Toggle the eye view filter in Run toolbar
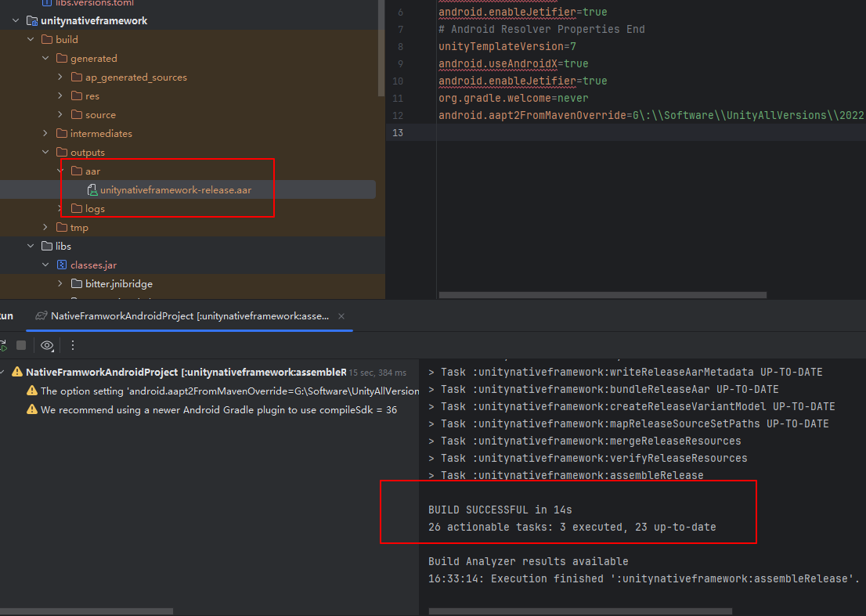Viewport: 866px width, 616px height. [x=47, y=345]
